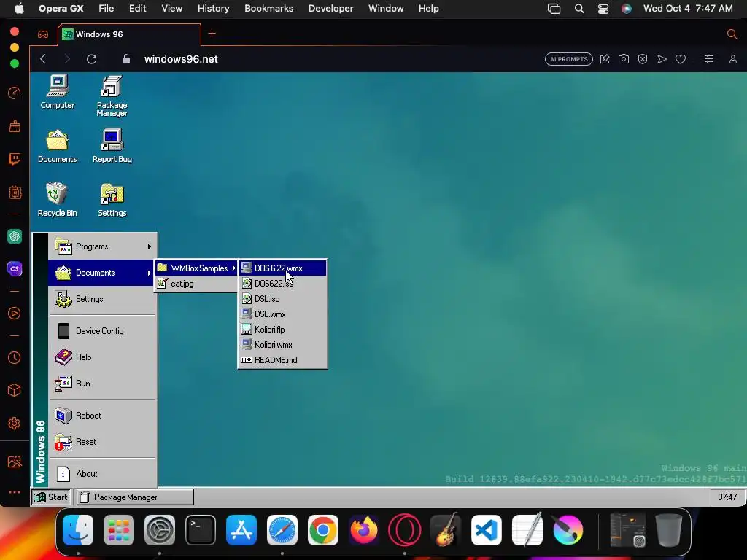Open AI Prompts in address bar

(569, 59)
